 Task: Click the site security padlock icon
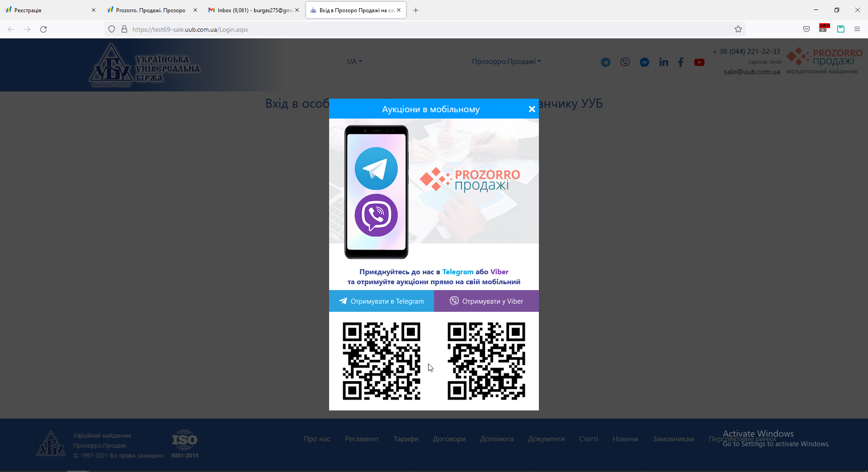[x=124, y=29]
